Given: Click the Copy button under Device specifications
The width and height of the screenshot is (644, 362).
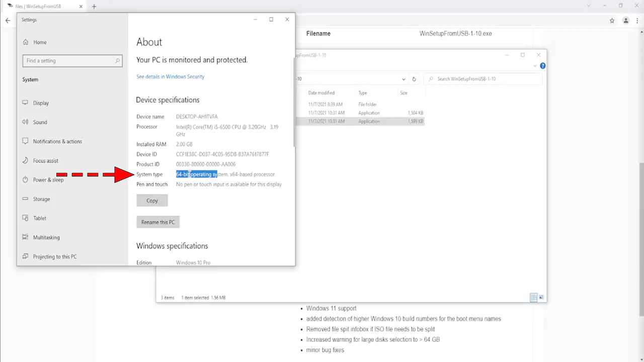Looking at the screenshot, I should click(152, 201).
